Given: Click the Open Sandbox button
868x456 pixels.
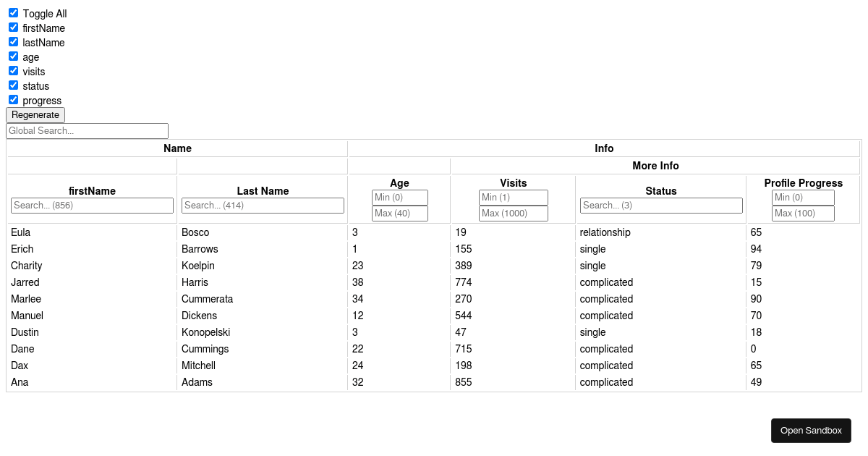Looking at the screenshot, I should pyautogui.click(x=811, y=430).
